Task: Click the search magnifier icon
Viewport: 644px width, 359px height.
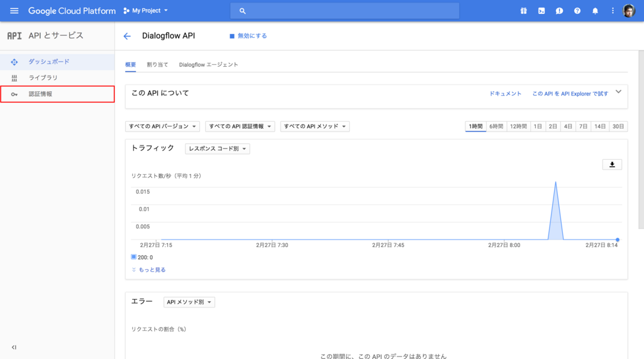Action: click(242, 11)
